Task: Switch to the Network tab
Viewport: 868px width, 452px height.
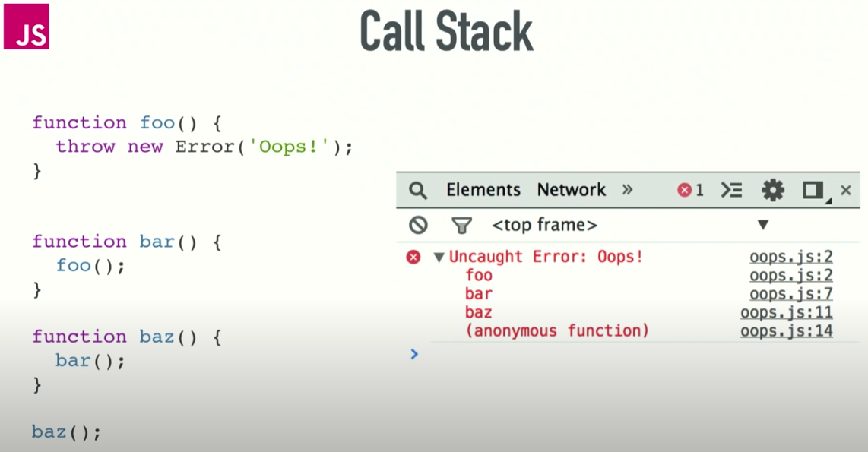Action: point(572,190)
